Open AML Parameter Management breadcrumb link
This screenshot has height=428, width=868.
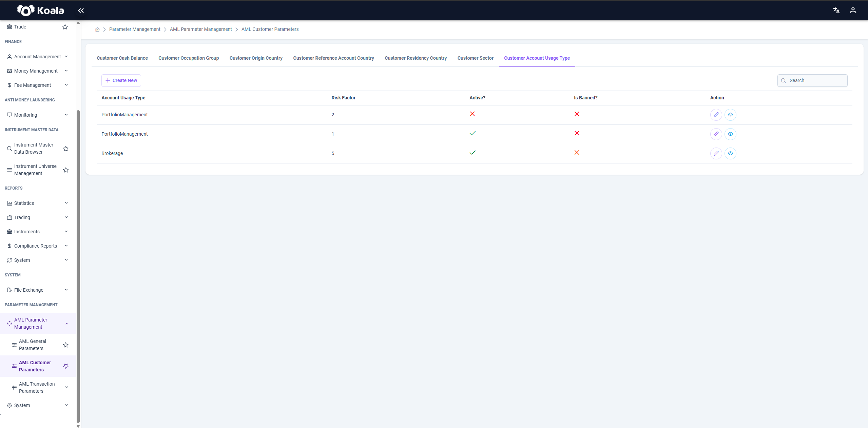coord(201,30)
